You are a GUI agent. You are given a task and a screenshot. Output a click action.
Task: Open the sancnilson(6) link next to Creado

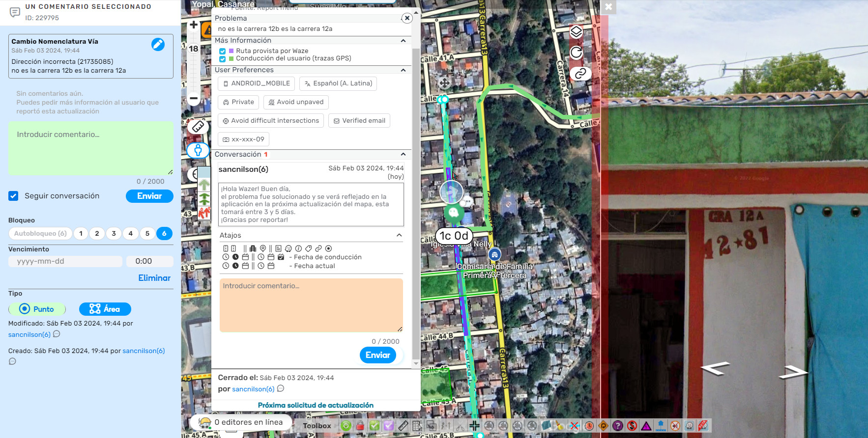click(x=144, y=351)
